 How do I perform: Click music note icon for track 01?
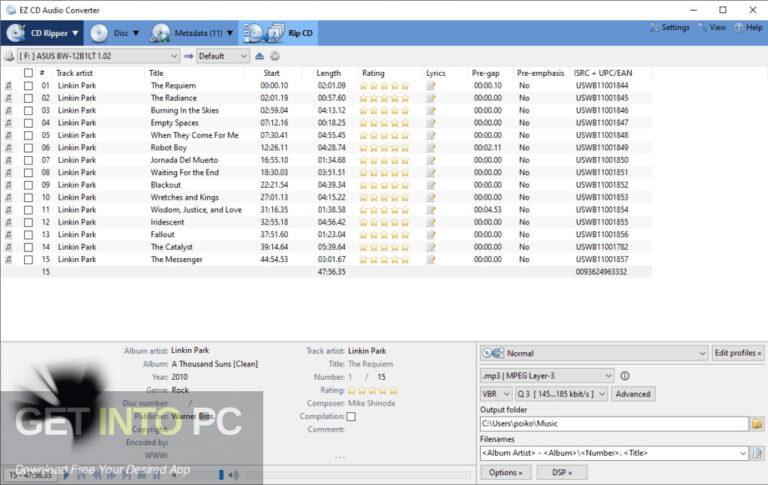point(8,86)
